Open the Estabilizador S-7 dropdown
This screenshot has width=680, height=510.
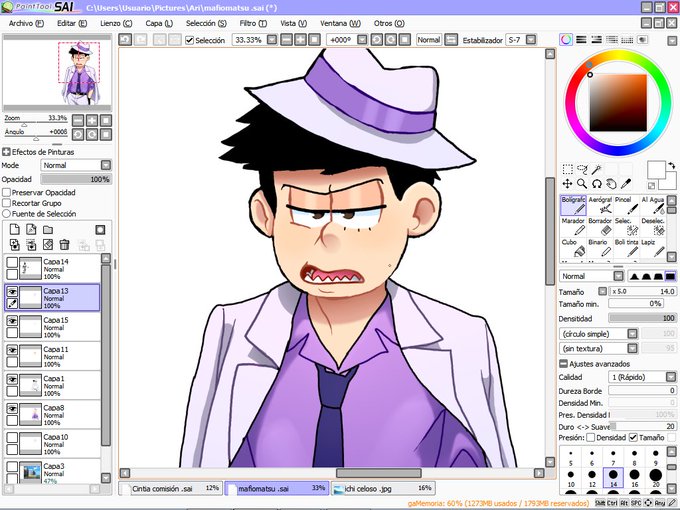(531, 40)
